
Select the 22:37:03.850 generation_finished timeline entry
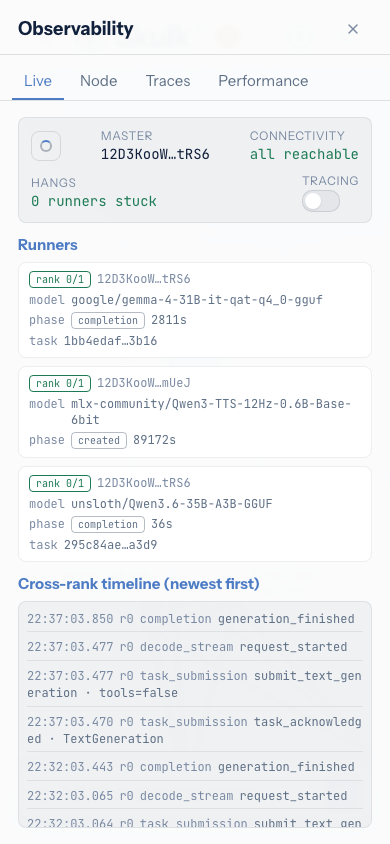click(x=195, y=619)
